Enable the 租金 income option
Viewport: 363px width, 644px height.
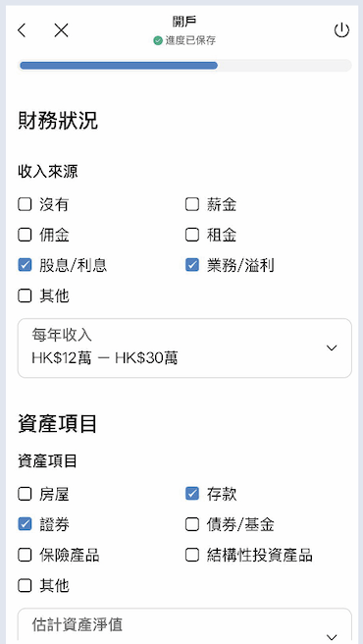pos(192,235)
